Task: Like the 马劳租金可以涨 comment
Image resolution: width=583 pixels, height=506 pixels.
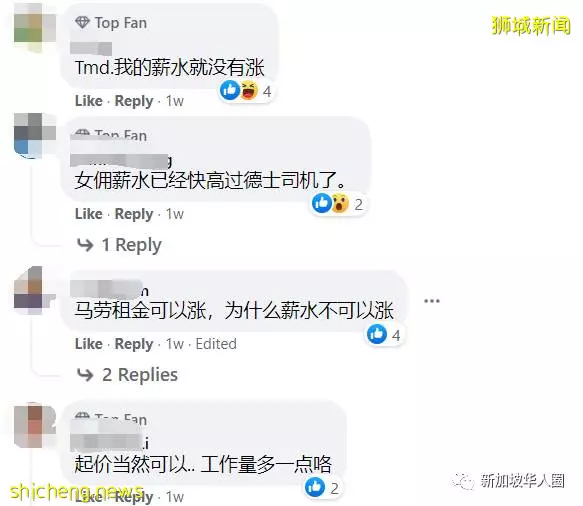Action: (x=88, y=344)
